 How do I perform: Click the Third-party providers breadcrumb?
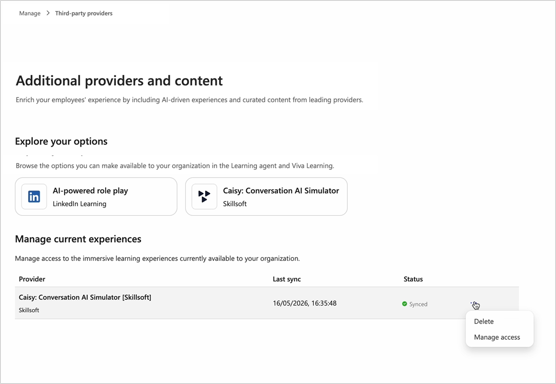[x=84, y=13]
